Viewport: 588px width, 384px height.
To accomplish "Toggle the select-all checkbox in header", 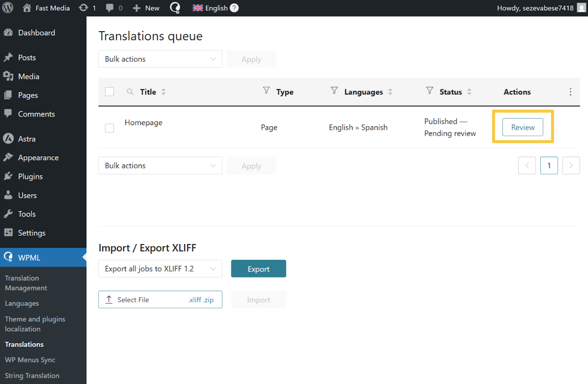I will (110, 92).
